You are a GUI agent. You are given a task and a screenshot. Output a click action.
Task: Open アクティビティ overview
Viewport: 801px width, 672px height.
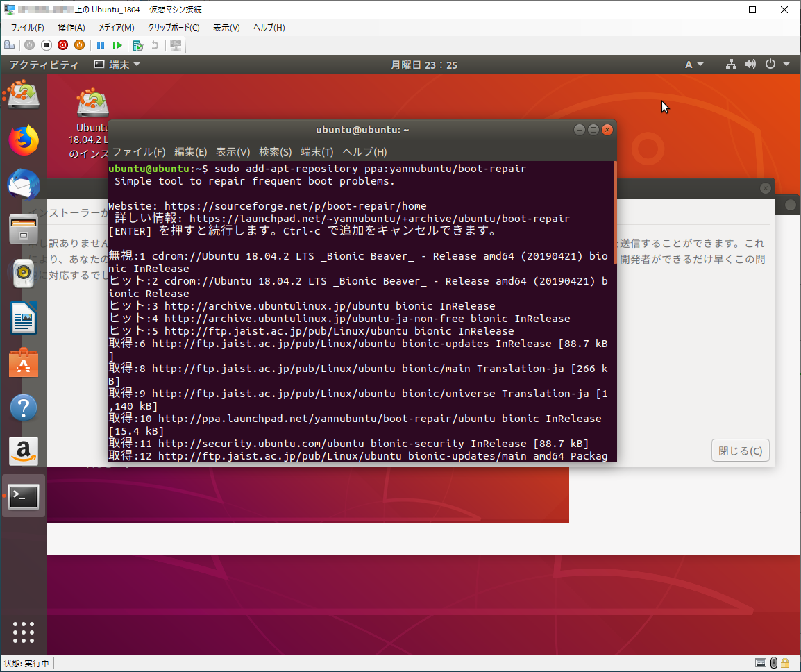(x=44, y=65)
